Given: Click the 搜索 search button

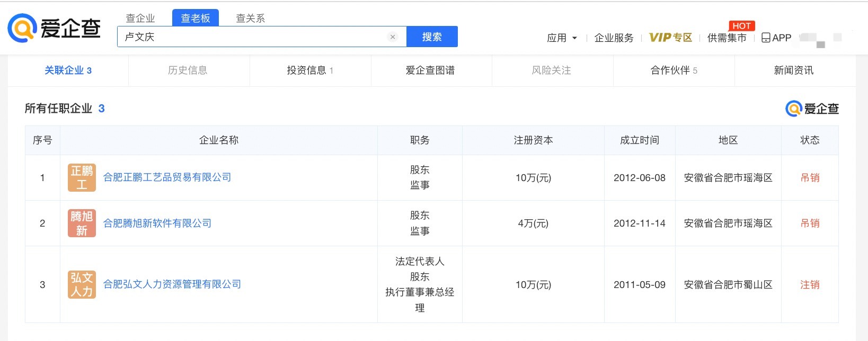Looking at the screenshot, I should point(432,37).
